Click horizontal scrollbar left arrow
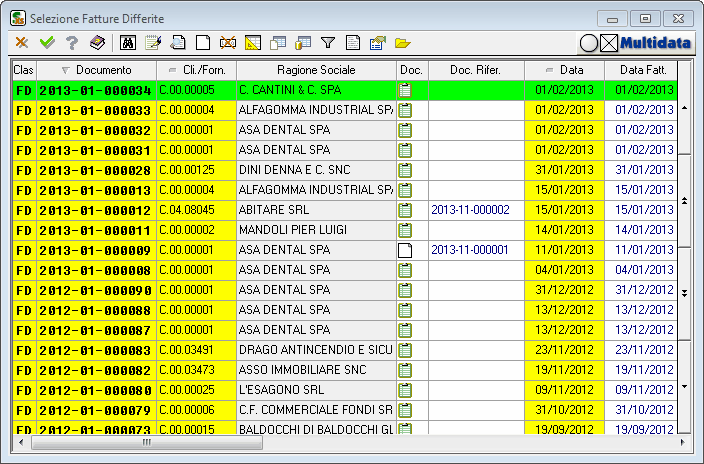This screenshot has height=464, width=704. [x=21, y=442]
